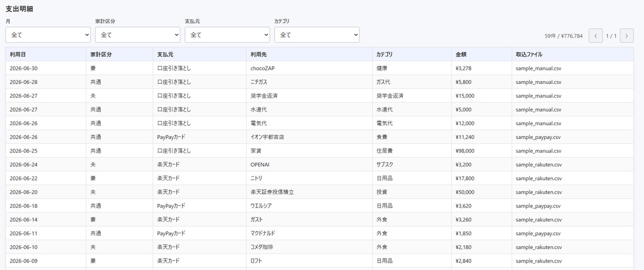Click the イオン宇都宮店 payee cell
644x270 pixels.
pyautogui.click(x=309, y=137)
